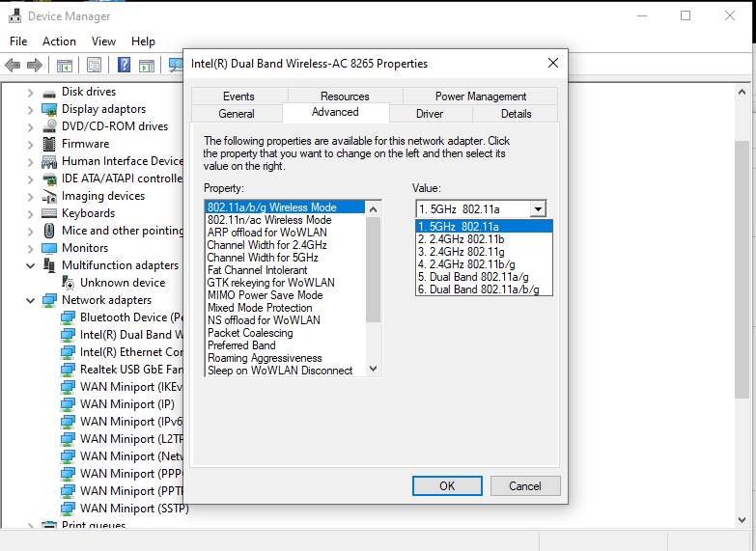Open the View menu
Image resolution: width=756 pixels, height=551 pixels.
click(103, 41)
